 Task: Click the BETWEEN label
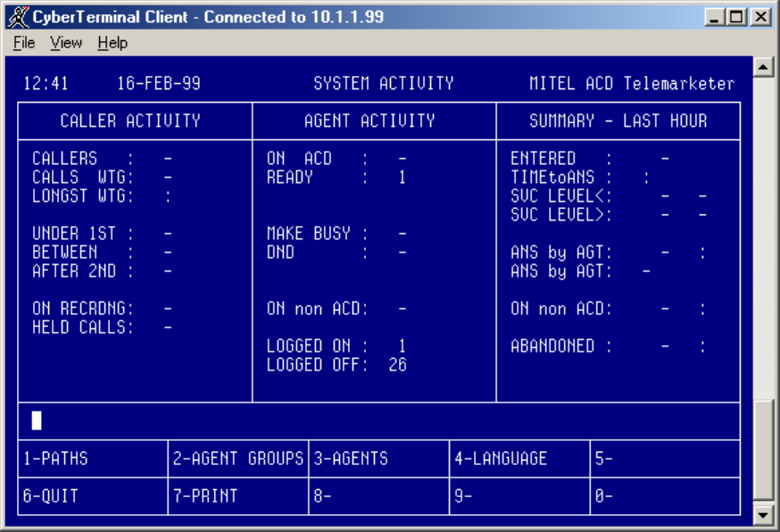(64, 253)
